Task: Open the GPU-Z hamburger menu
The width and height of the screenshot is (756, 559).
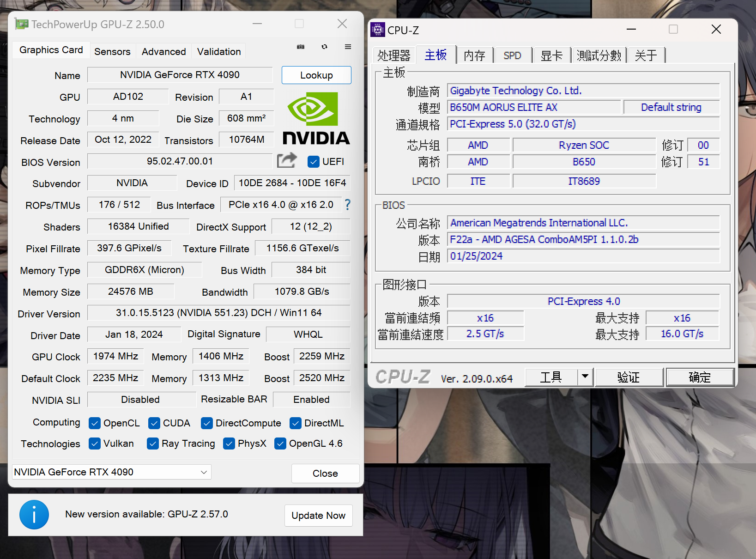Action: (348, 47)
